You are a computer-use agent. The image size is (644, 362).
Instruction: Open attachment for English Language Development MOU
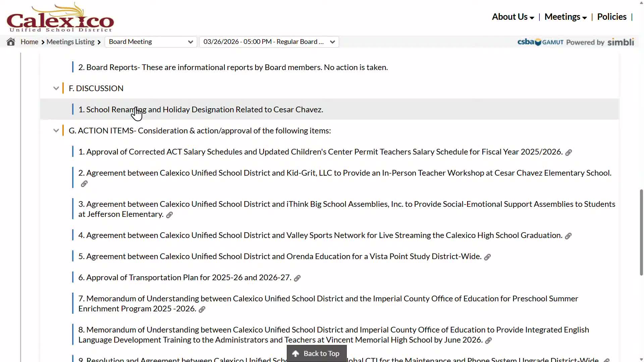(488, 341)
